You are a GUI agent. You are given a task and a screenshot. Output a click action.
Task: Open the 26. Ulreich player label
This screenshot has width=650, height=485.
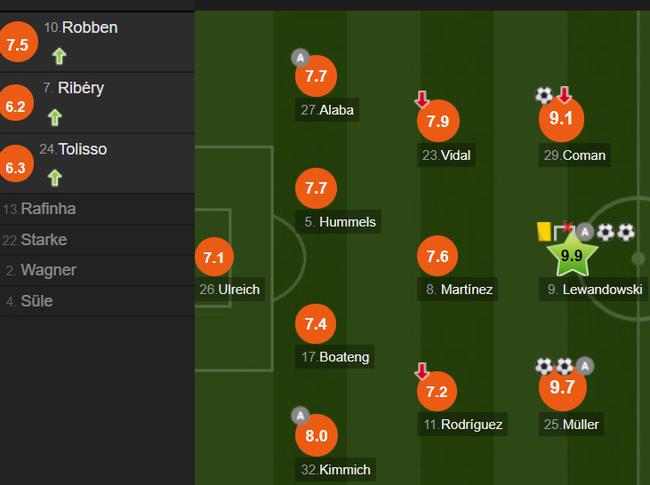click(230, 289)
